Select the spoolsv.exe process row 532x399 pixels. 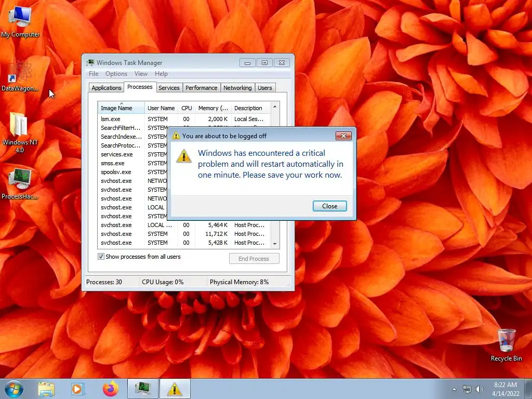132,171
